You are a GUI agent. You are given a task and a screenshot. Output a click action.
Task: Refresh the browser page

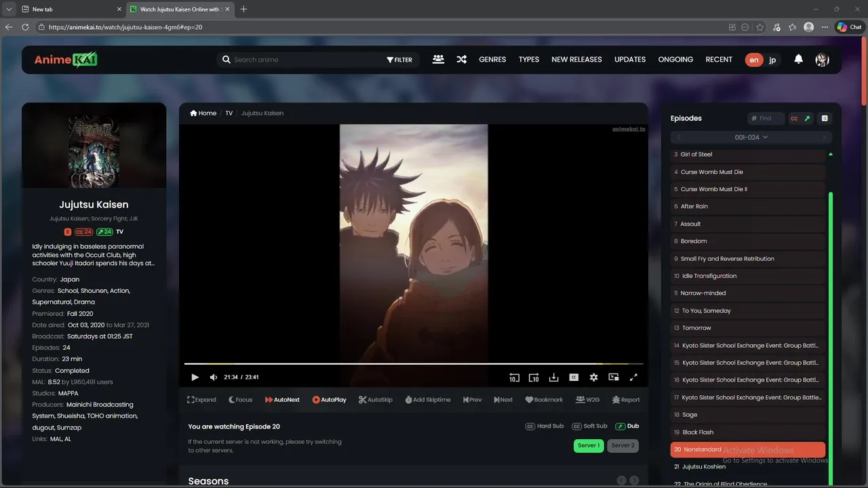(x=25, y=27)
